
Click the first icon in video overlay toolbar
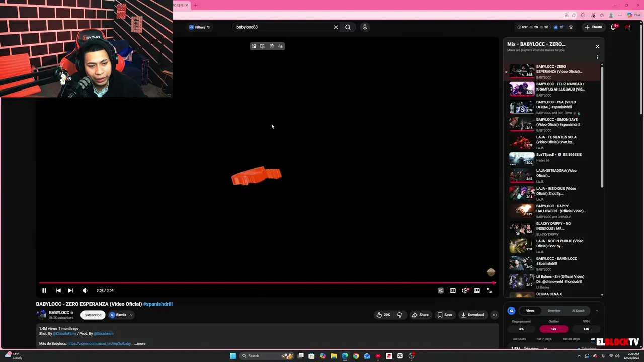254,46
